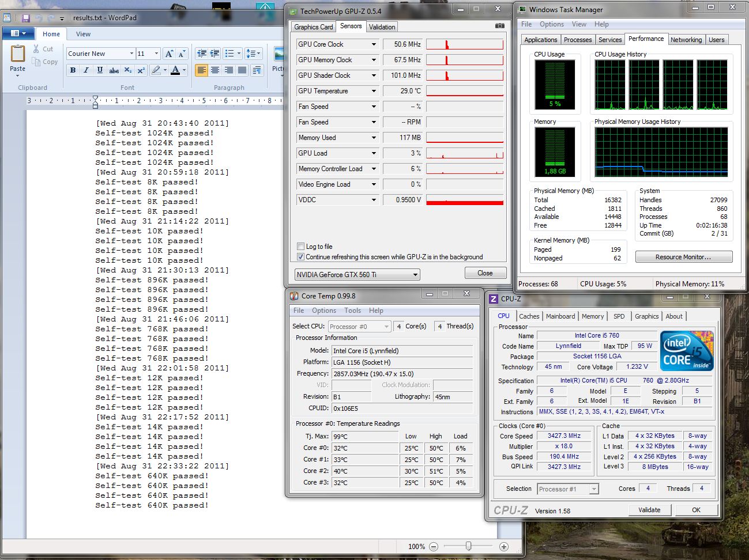Open Processes tab in Task Manager
The height and width of the screenshot is (560, 749).
(x=578, y=40)
